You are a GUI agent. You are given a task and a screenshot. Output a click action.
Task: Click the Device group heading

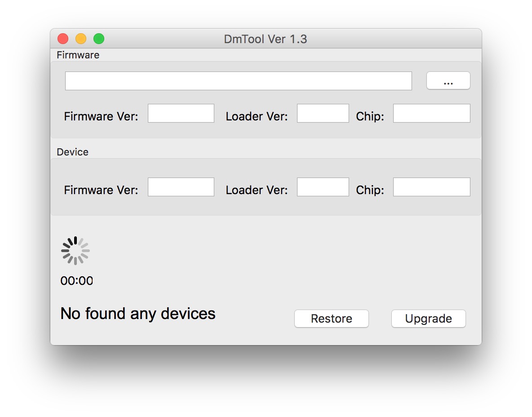[x=73, y=152]
